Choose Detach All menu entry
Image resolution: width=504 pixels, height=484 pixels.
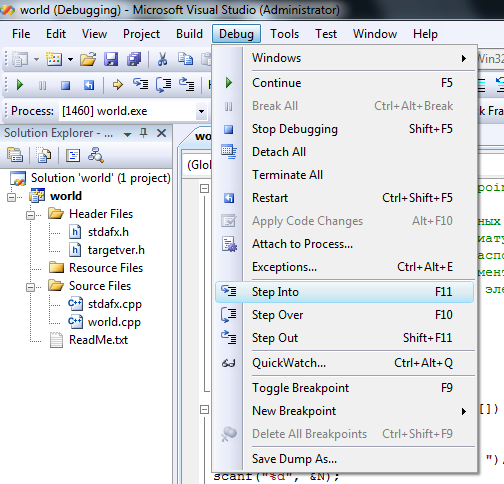(344, 152)
